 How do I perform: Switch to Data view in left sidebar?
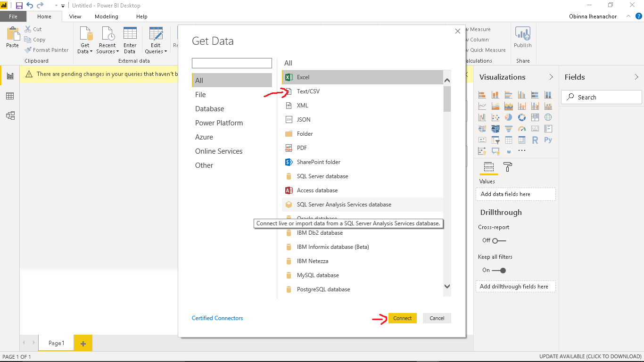point(10,96)
